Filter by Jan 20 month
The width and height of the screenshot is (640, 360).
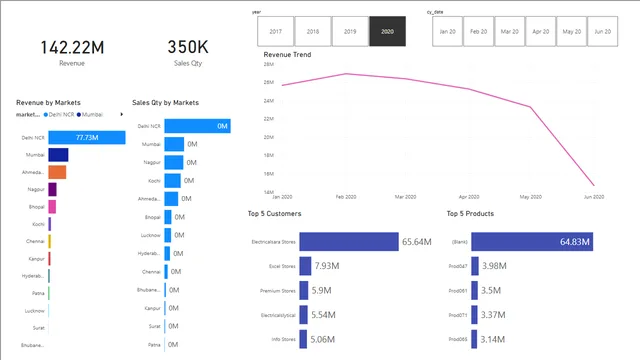pos(447,31)
